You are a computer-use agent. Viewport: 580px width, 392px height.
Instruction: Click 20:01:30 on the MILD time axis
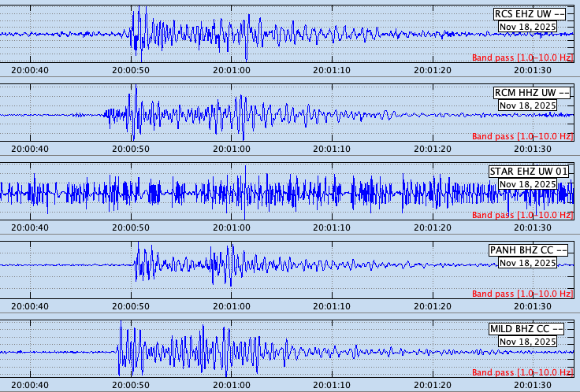[x=533, y=385]
